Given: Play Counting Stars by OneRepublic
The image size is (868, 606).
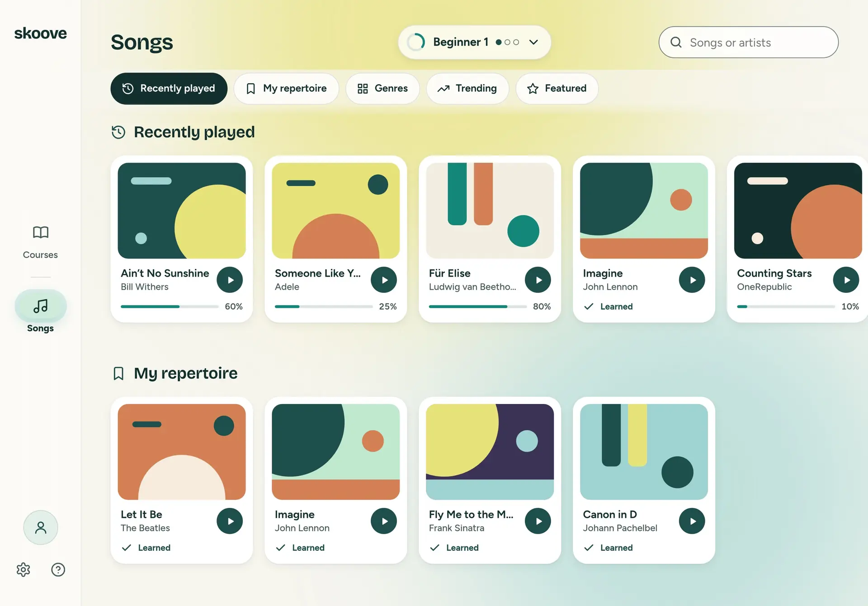Looking at the screenshot, I should click(846, 280).
